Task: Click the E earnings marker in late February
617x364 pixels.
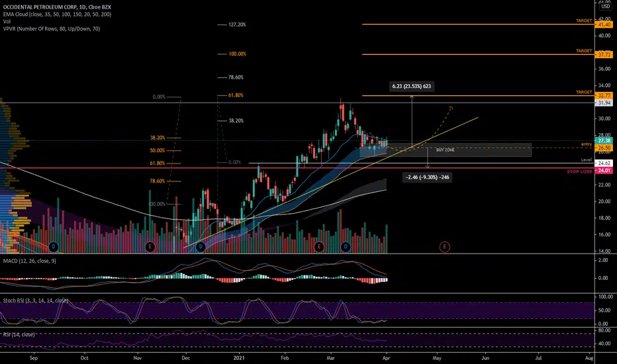Action: tap(318, 247)
